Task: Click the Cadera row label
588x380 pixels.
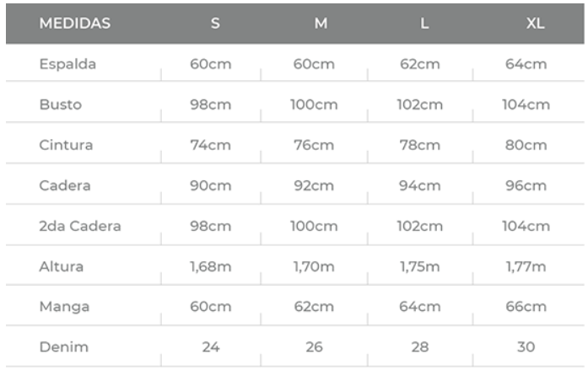Action: click(x=65, y=185)
